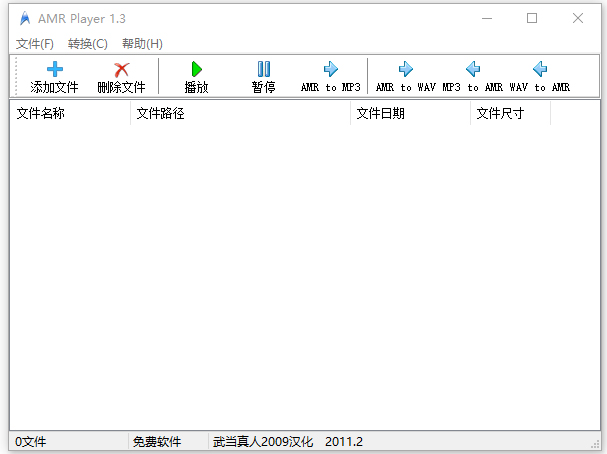Convert using AMR to WAV toolbar button
The width and height of the screenshot is (607, 454).
coord(406,77)
